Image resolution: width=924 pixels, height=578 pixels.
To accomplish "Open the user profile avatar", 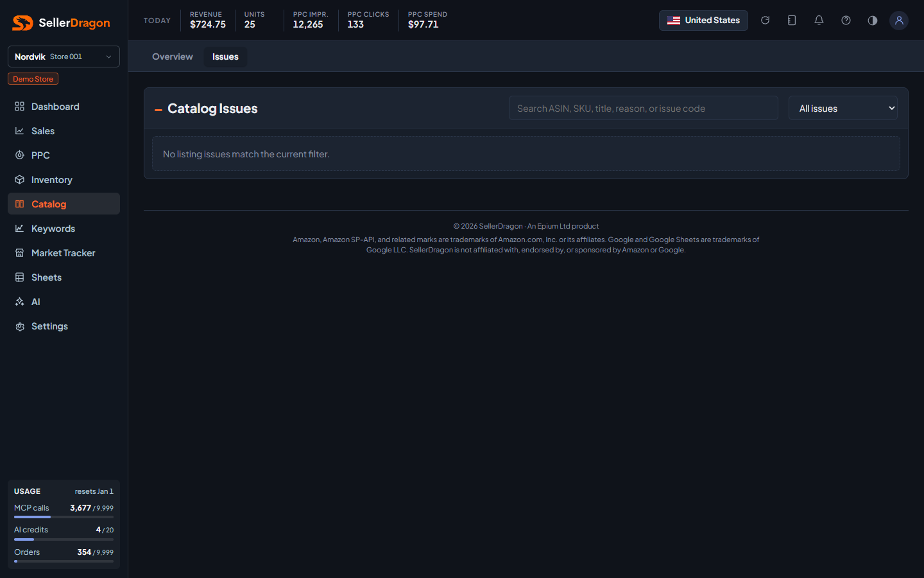I will (x=899, y=21).
